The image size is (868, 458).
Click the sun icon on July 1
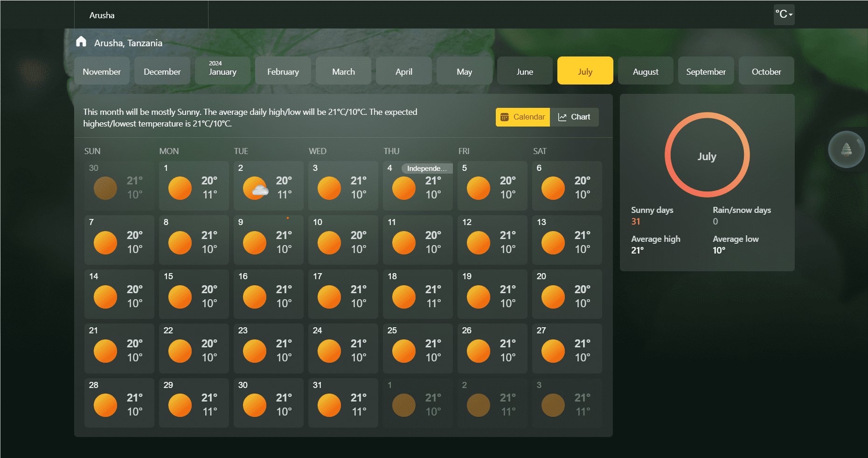180,188
